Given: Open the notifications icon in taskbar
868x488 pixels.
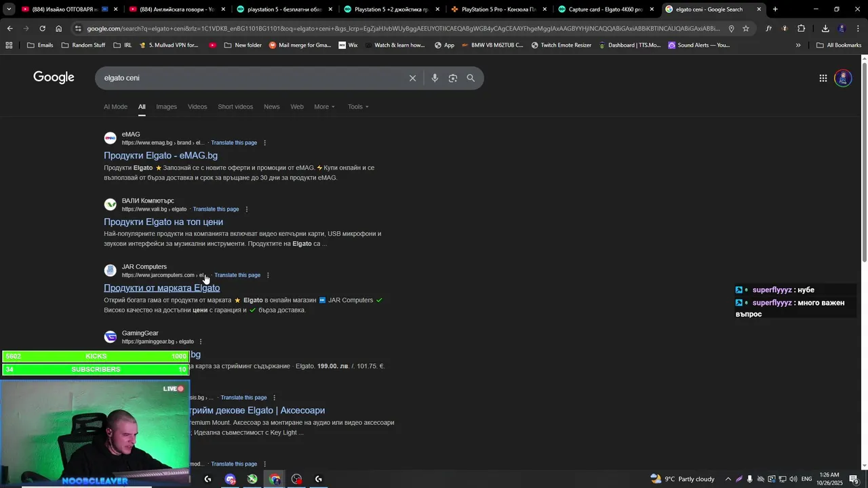Looking at the screenshot, I should tap(854, 479).
